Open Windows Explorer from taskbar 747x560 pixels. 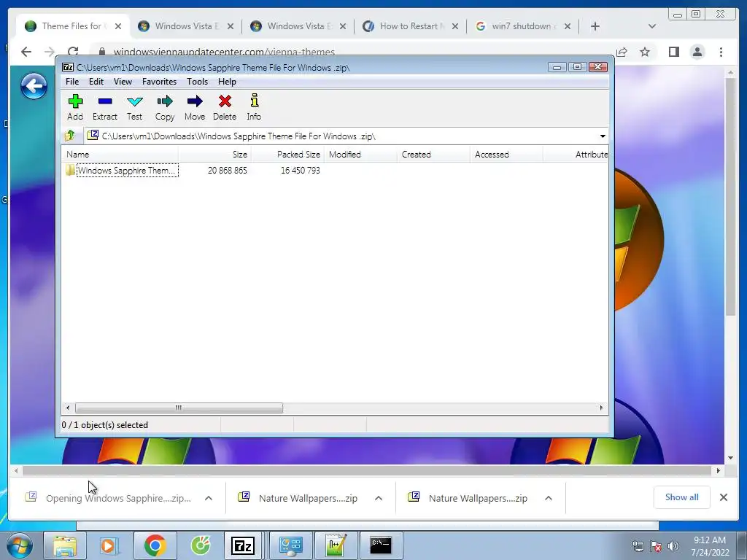tap(65, 545)
